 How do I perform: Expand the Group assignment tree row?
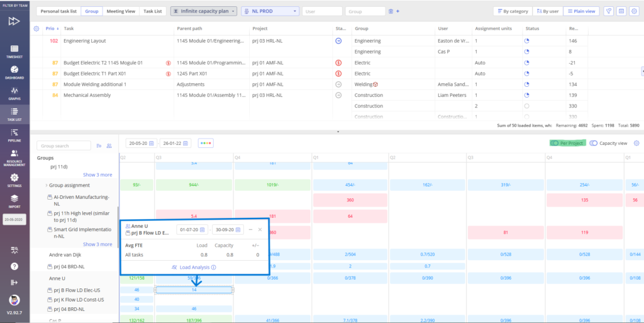tap(47, 185)
